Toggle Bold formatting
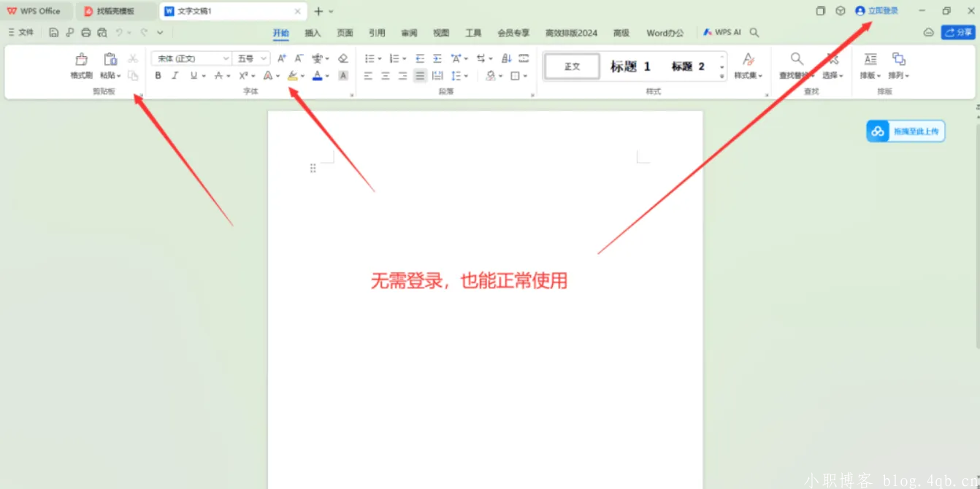This screenshot has width=980, height=489. [158, 75]
